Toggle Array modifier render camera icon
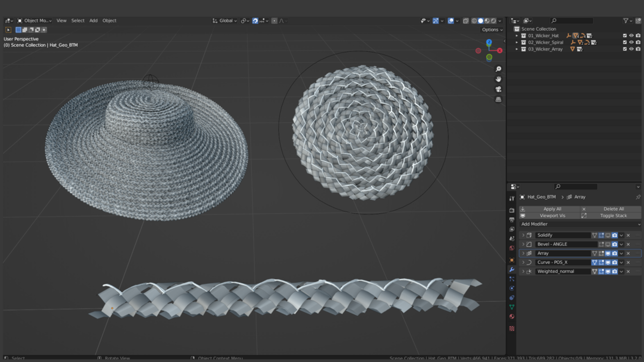This screenshot has height=362, width=644. [615, 253]
